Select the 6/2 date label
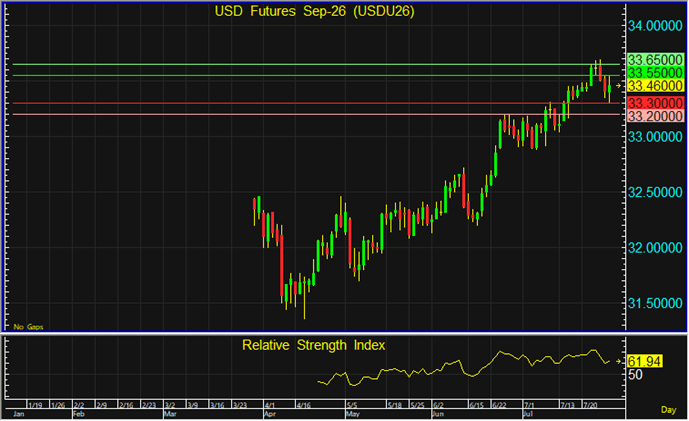Viewport: 689px width, 421px height. (438, 405)
